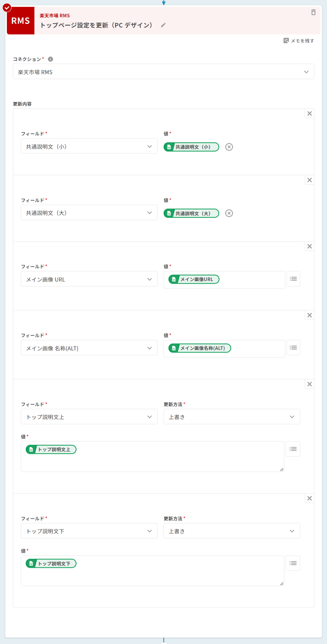Screen dimensions: 327x644
Task: Clear the 共通説明文（大） value pill
Action: 229,213
